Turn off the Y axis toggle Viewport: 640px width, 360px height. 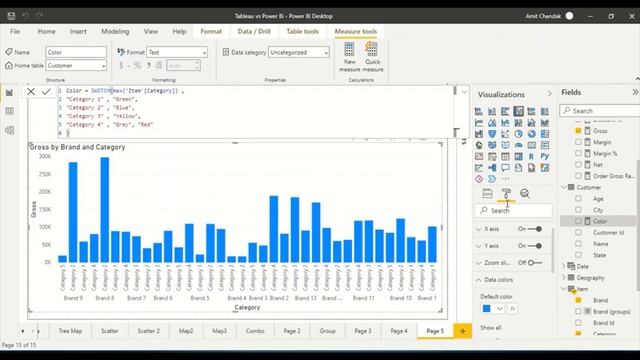pyautogui.click(x=535, y=246)
